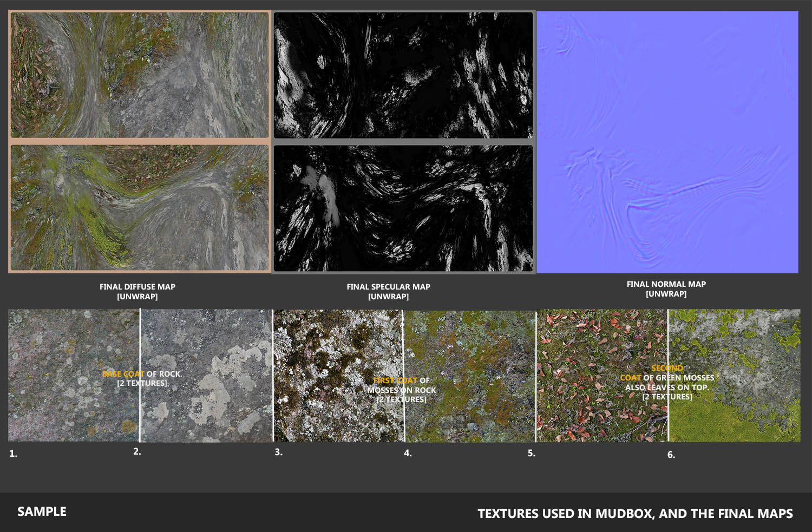Click the "Textures Used in Mudbox" footer title
Viewport: 812px width, 532px height.
tap(634, 514)
